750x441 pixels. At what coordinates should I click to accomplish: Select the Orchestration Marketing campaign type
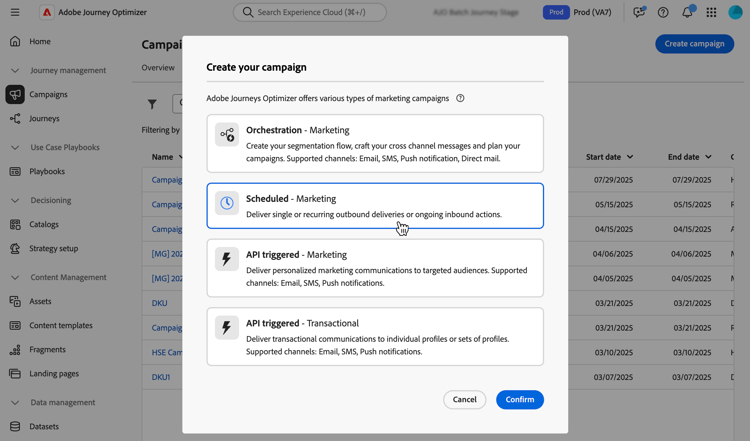pyautogui.click(x=375, y=143)
